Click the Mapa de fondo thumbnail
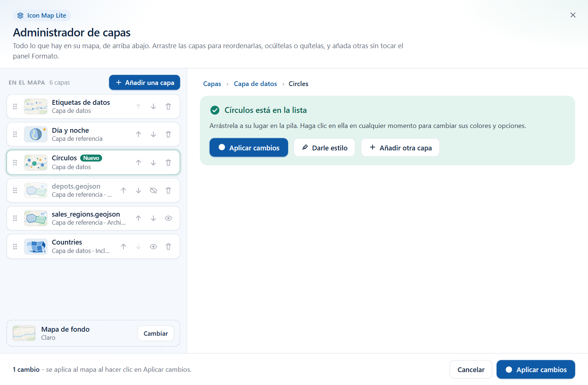The image size is (588, 385). (24, 333)
